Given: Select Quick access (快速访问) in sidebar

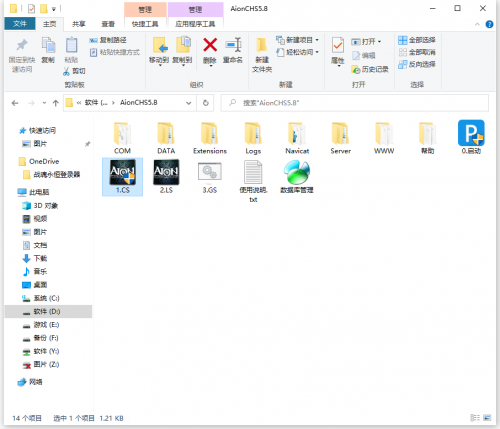Looking at the screenshot, I should pos(38,130).
